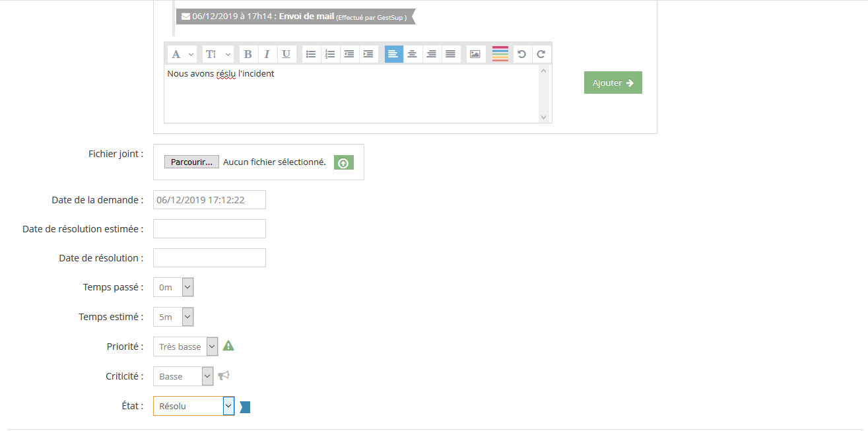Open the font family dropdown

click(183, 54)
